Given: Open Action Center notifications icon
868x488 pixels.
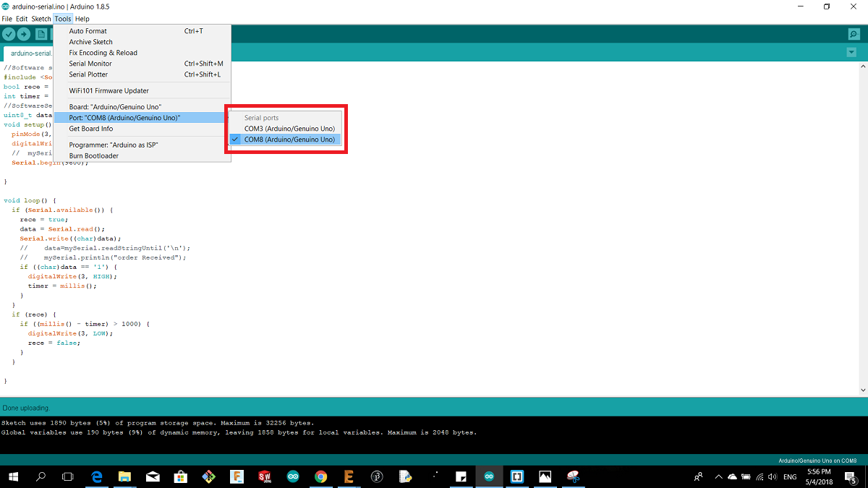Looking at the screenshot, I should click(x=852, y=477).
